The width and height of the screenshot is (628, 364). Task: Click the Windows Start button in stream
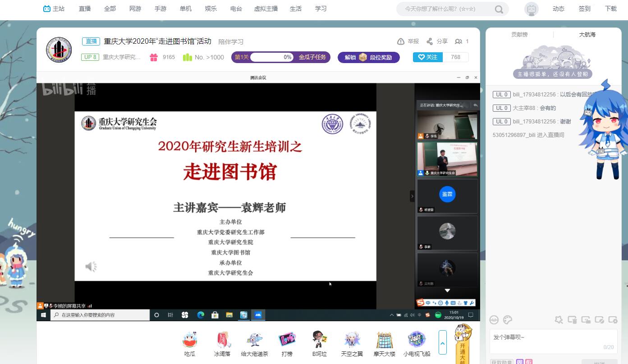(x=43, y=315)
